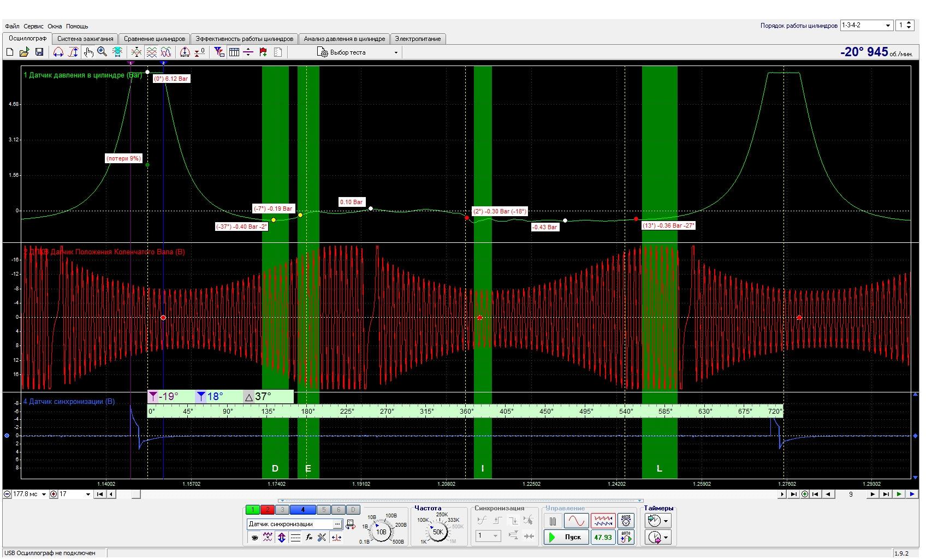
Task: Toggle gray channel 5 button
Action: 324,510
